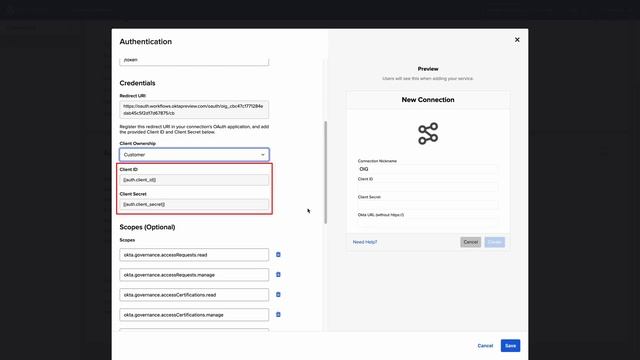Click the Scopes (Optional) heading
This screenshot has height=360, width=640.
(x=147, y=227)
